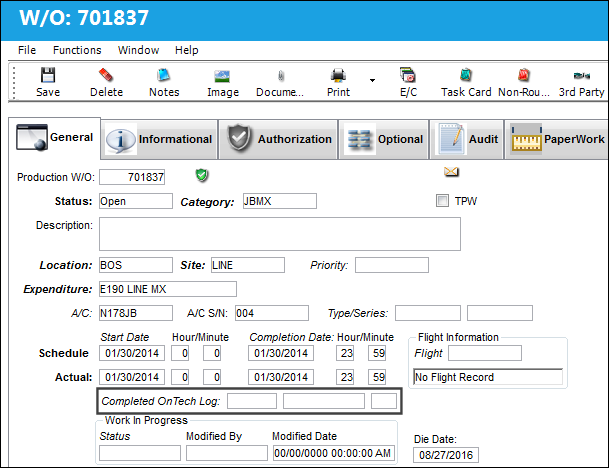
Task: Open the Help menu
Action: (186, 50)
